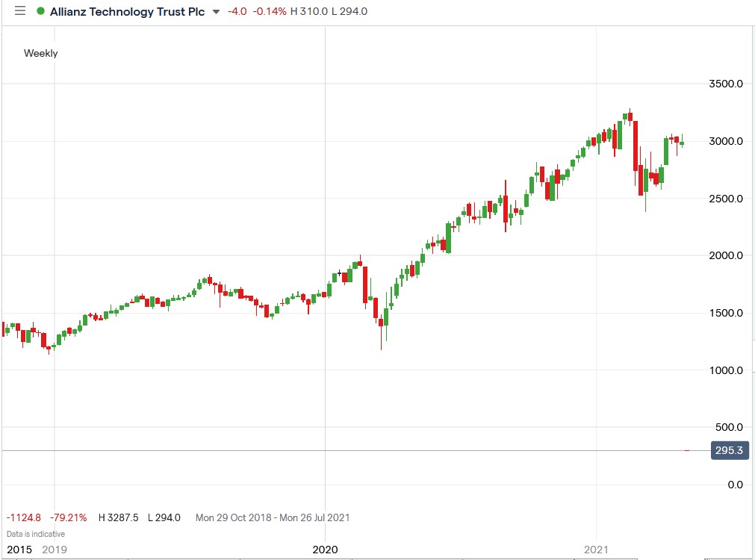
Task: Select the Allianz Technology Trust Plc instrument name
Action: point(127,11)
